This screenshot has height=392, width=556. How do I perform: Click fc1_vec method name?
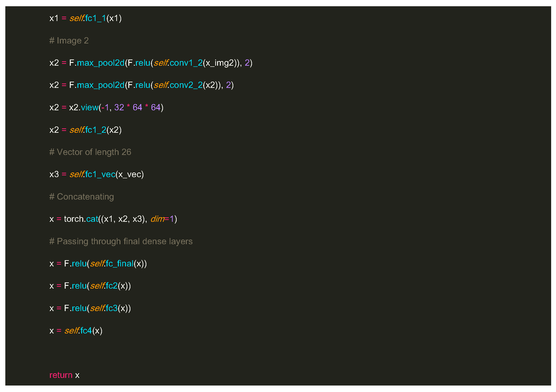tap(100, 174)
